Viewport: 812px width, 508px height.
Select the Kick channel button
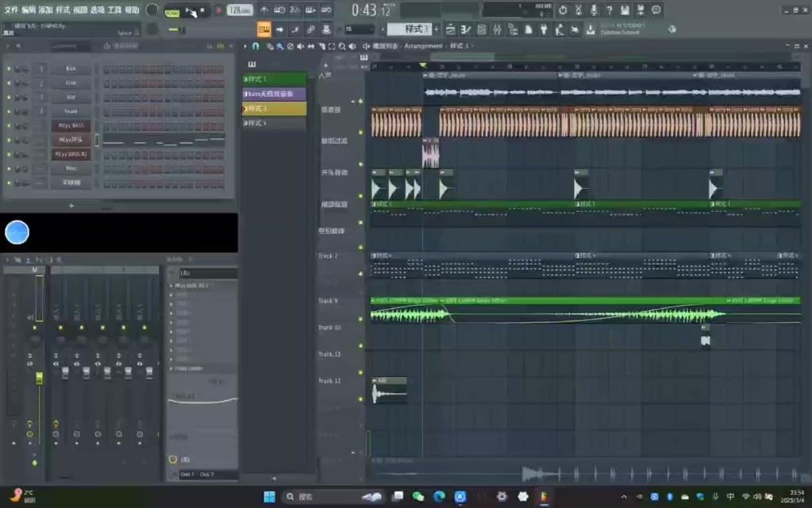tap(71, 69)
